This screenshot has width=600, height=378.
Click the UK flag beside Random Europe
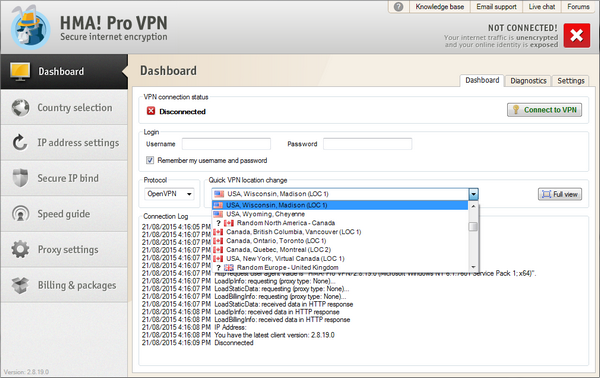[x=229, y=267]
